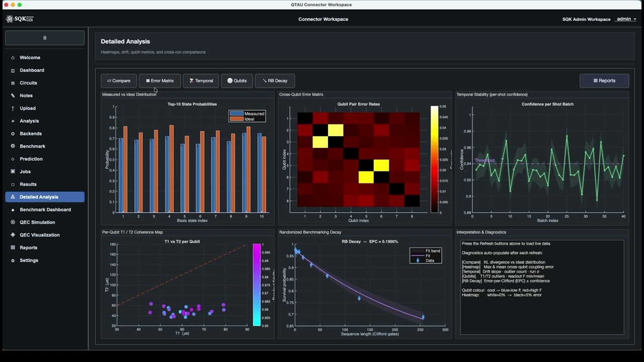
Task: Click 'SQK Admin Workspace' label
Action: click(586, 19)
